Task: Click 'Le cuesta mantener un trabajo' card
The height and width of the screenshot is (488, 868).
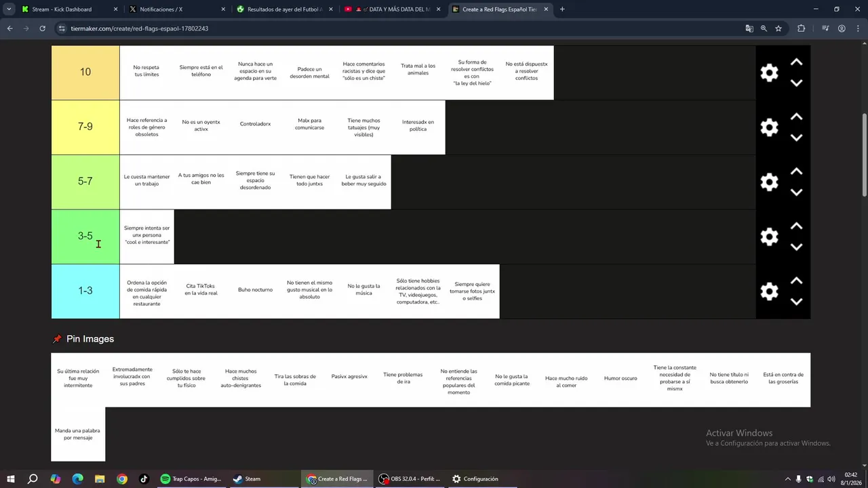Action: (146, 182)
